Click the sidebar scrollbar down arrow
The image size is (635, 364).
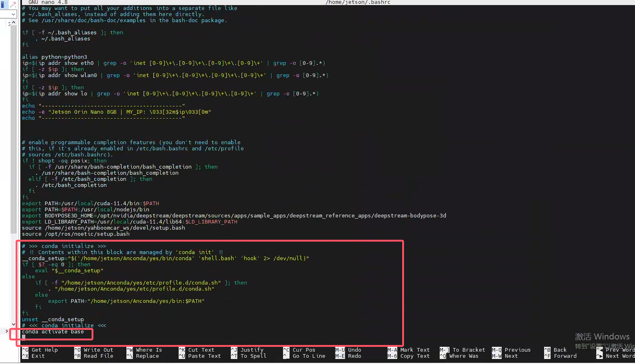[13, 324]
